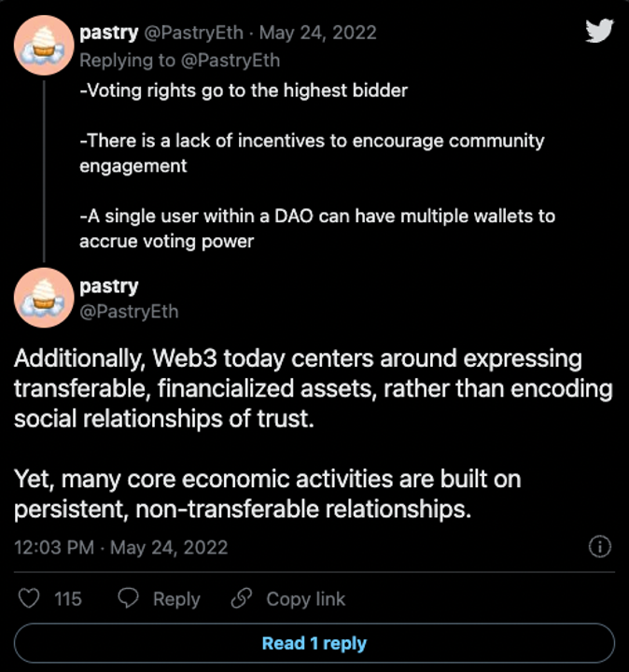Click the reply speech bubble icon

(130, 598)
